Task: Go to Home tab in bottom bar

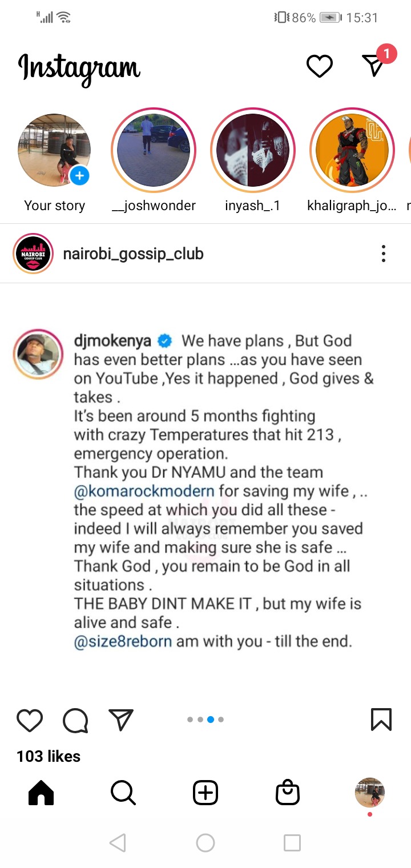Action: pos(41,793)
